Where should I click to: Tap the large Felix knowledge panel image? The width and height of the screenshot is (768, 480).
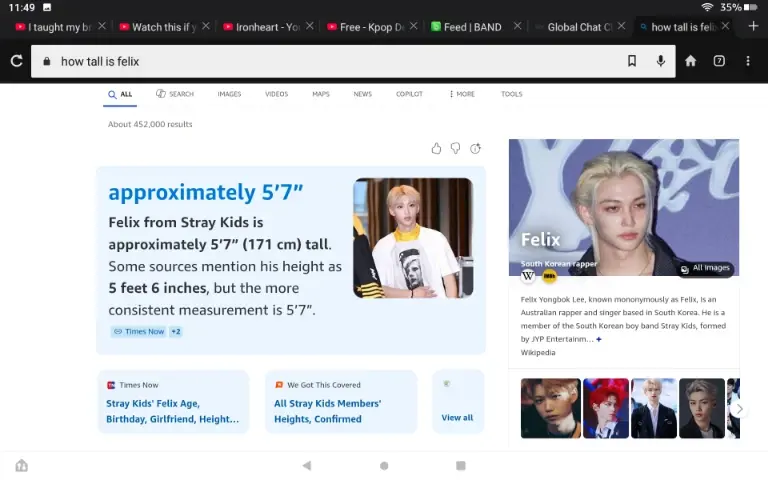coord(624,207)
